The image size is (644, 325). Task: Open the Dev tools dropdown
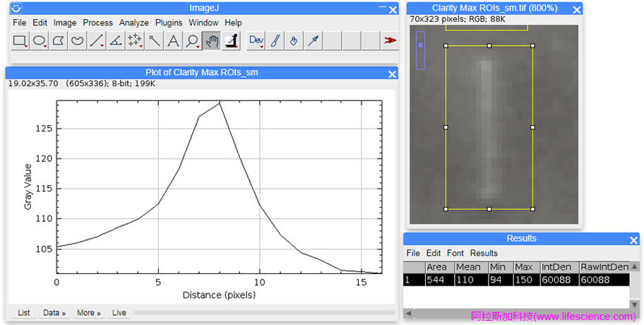256,41
